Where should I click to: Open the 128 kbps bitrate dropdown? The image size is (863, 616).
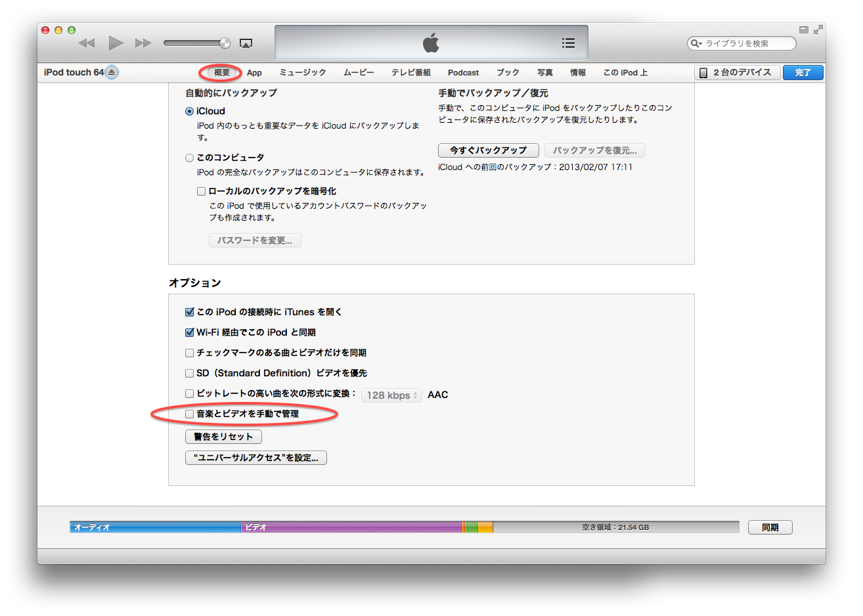tap(392, 395)
